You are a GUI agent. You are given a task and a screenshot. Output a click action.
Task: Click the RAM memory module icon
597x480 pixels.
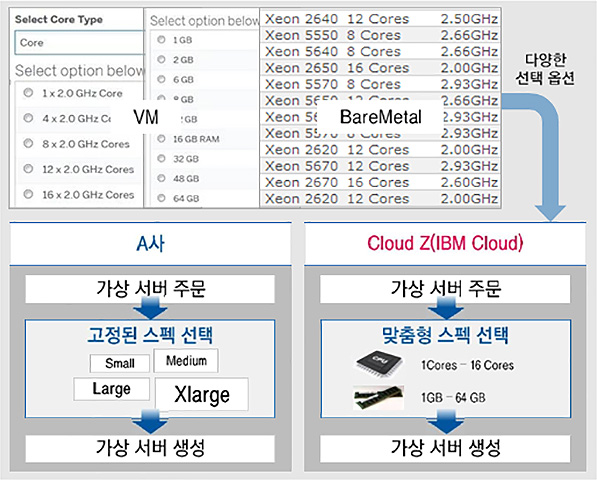click(x=378, y=398)
